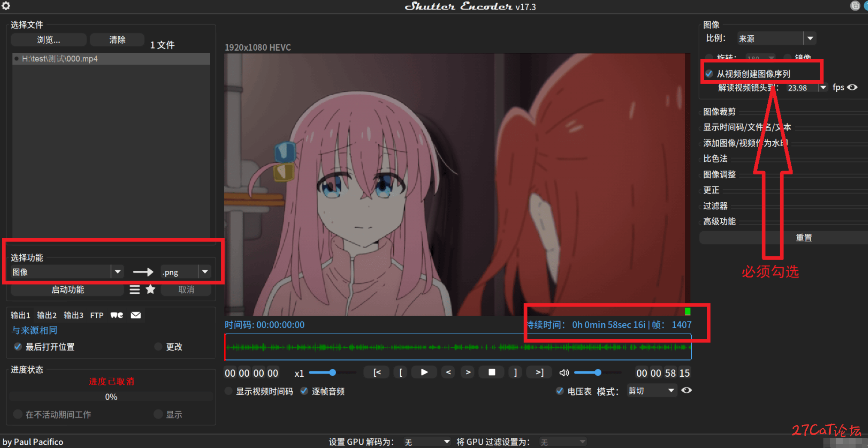Go to start of video button
The height and width of the screenshot is (448, 868).
(377, 372)
